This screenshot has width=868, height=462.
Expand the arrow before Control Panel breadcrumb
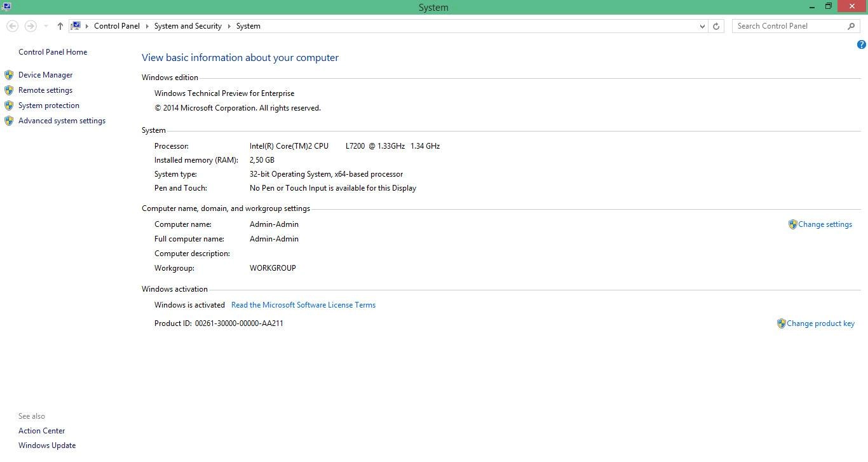(x=87, y=26)
